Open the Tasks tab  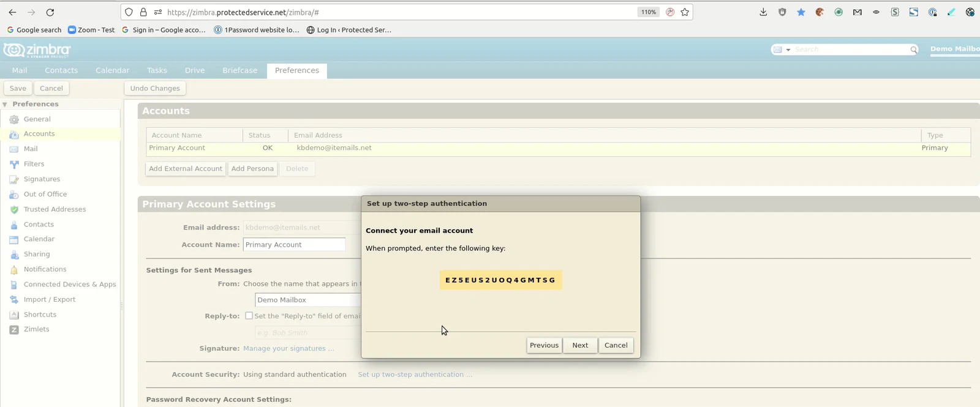click(x=157, y=70)
